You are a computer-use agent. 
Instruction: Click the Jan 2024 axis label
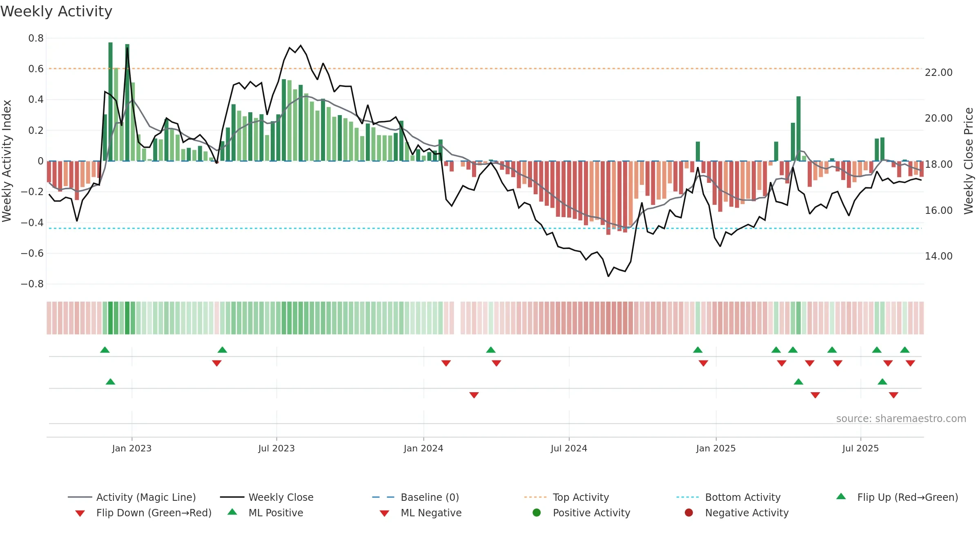(x=423, y=449)
